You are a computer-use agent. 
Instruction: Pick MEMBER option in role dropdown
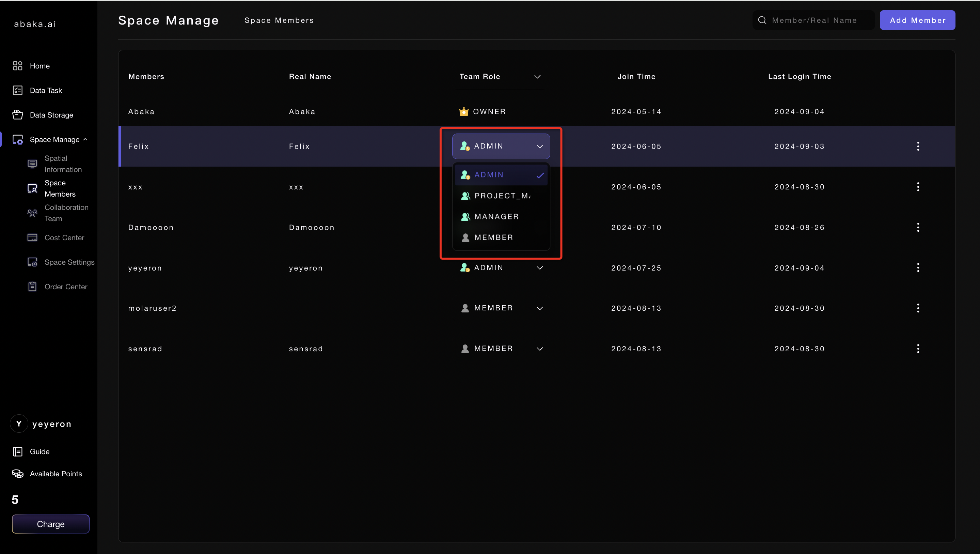[493, 237]
